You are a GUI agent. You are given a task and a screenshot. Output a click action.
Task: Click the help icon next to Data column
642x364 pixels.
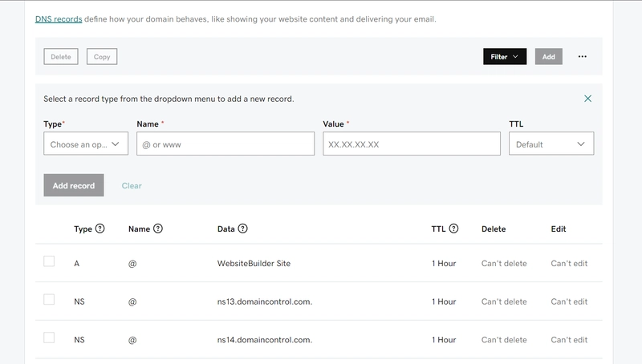tap(243, 229)
